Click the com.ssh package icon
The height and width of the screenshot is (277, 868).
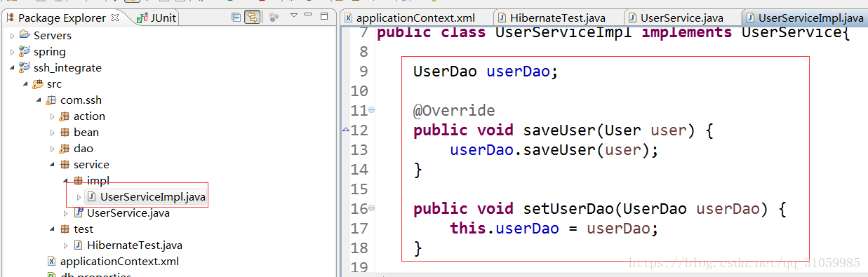(51, 100)
